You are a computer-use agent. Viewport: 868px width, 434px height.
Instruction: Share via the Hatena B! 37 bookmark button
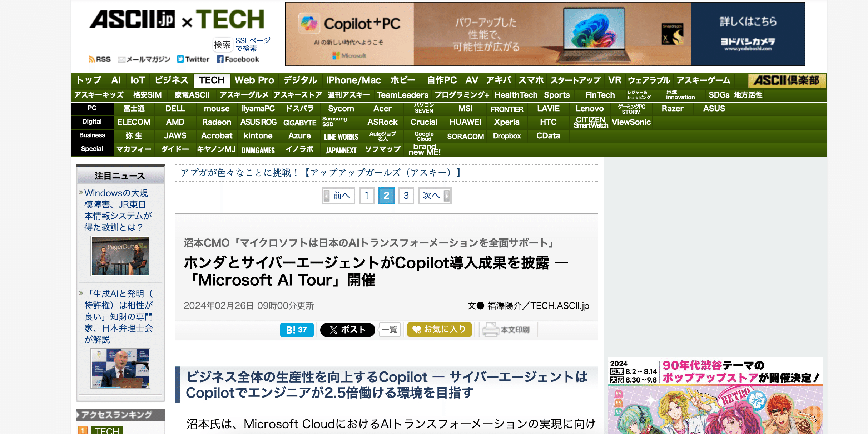297,330
